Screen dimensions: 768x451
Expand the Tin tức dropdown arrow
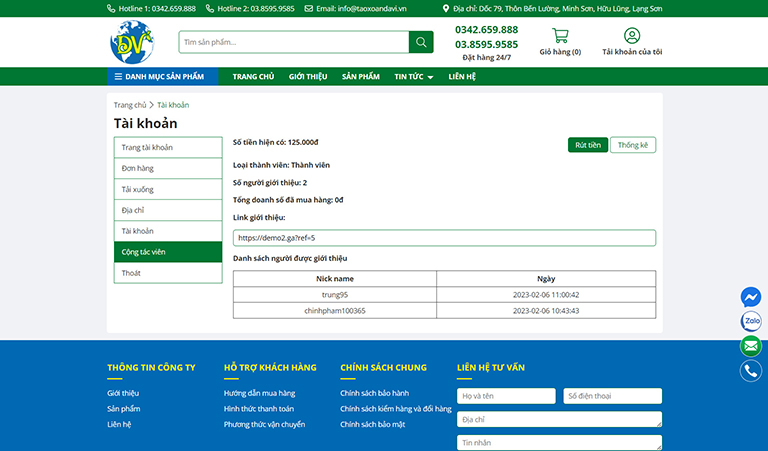tap(430, 77)
